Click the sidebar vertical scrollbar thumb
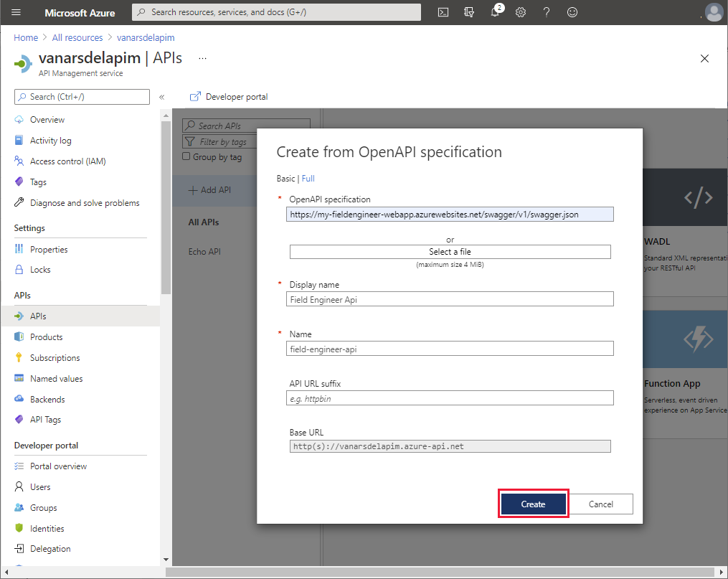Viewport: 728px width, 579px height. (x=166, y=207)
